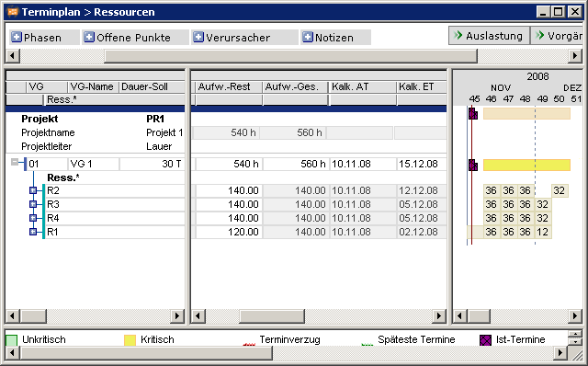Click VG 1 Aufw.-Rest value 540 h
The height and width of the screenshot is (366, 588).
(x=229, y=164)
